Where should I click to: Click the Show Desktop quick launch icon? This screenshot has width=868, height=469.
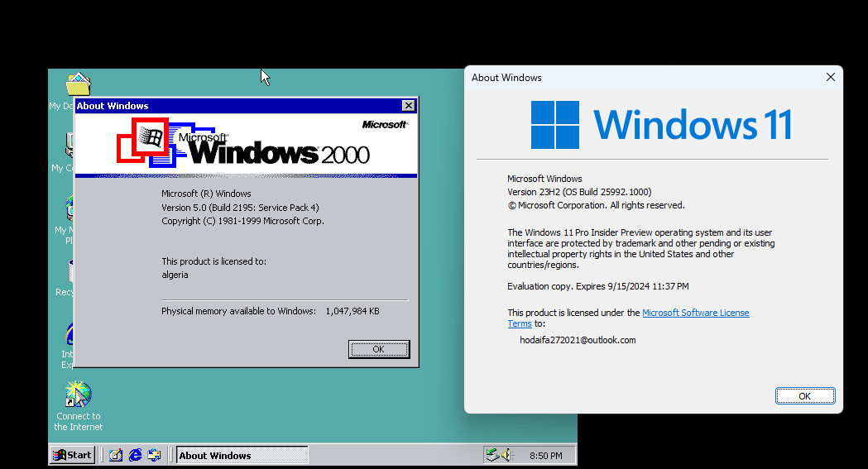116,455
